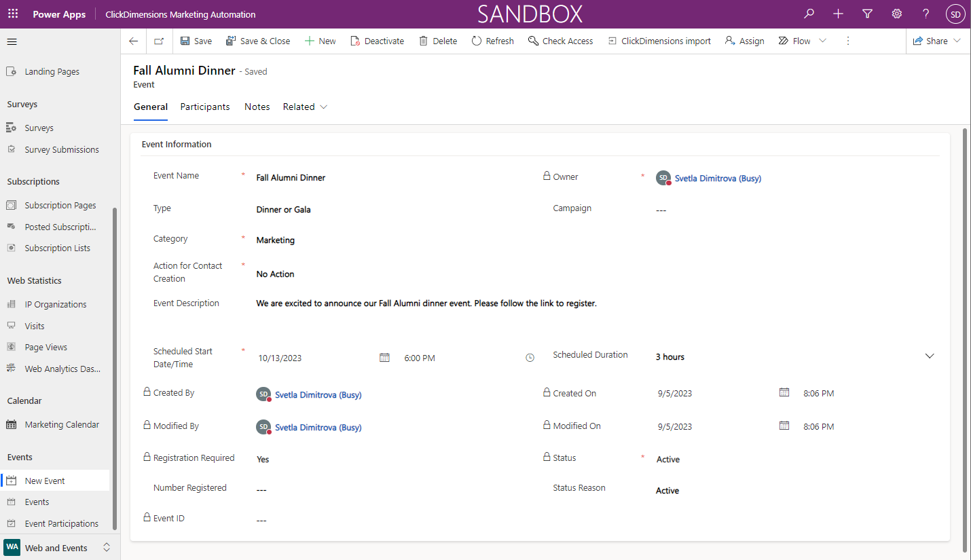The height and width of the screenshot is (560, 971).
Task: Open the app launcher waffle icon
Action: pyautogui.click(x=13, y=14)
